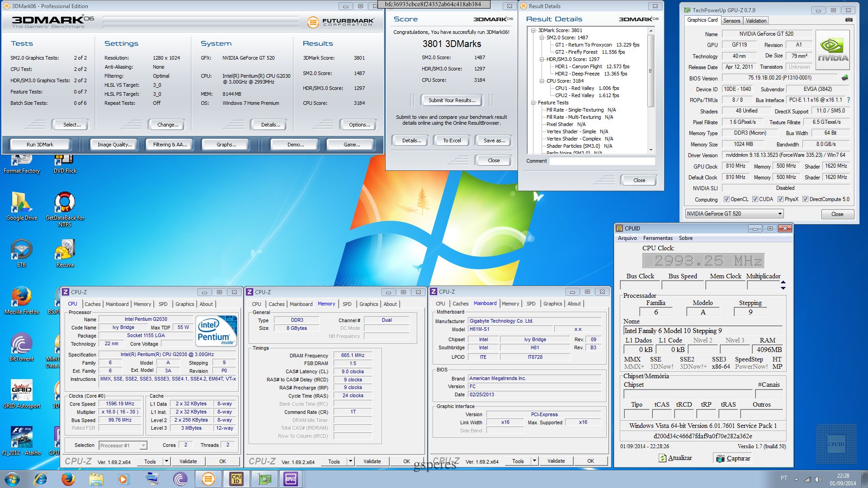Screen dimensions: 868x488
Task: Collapse the SM2.0 Score: 1487 node
Action: click(x=542, y=38)
